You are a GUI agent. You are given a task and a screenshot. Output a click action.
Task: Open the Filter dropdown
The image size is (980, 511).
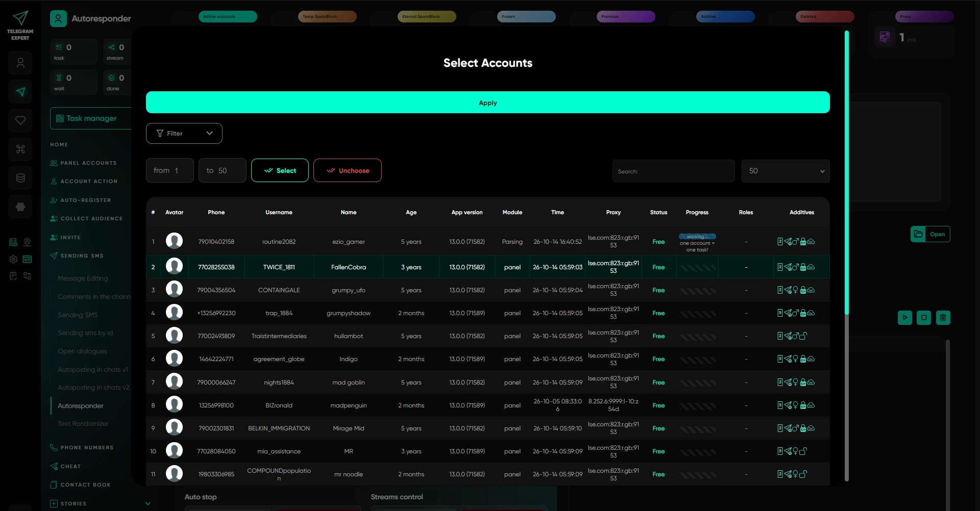pyautogui.click(x=184, y=133)
